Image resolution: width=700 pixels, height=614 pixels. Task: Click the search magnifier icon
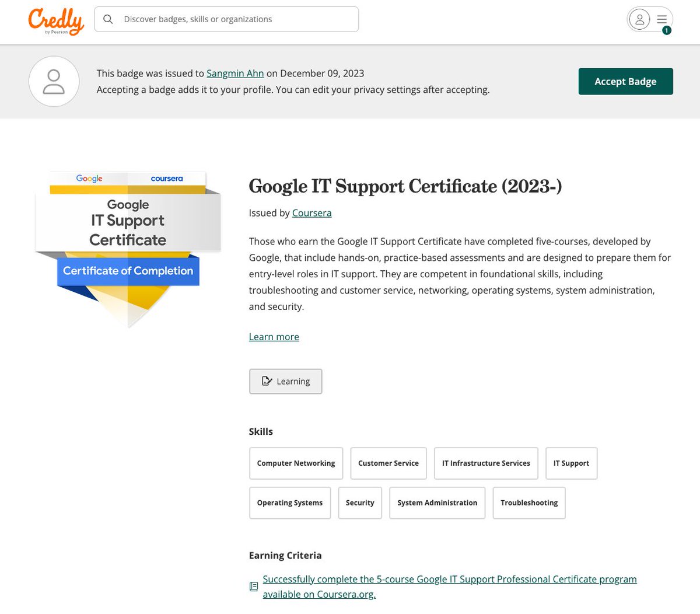[108, 19]
